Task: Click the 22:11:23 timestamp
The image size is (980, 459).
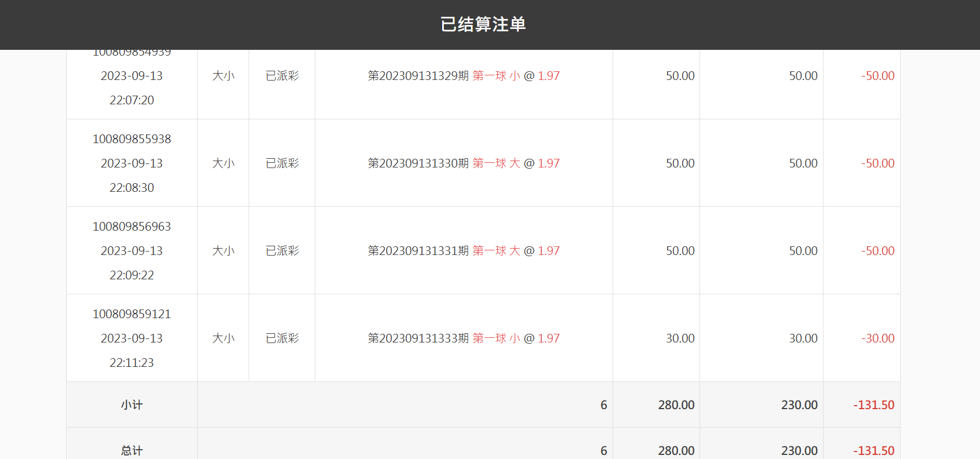Action: [x=132, y=363]
